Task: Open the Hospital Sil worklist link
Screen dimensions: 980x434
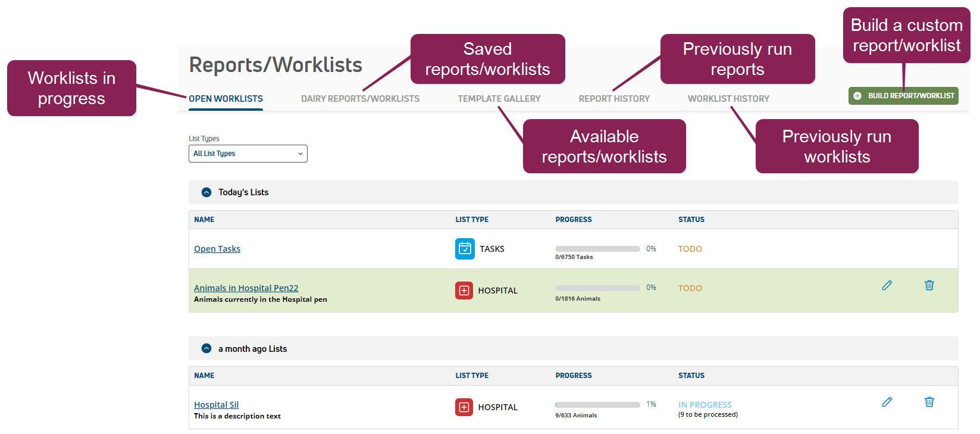Action: pos(216,405)
